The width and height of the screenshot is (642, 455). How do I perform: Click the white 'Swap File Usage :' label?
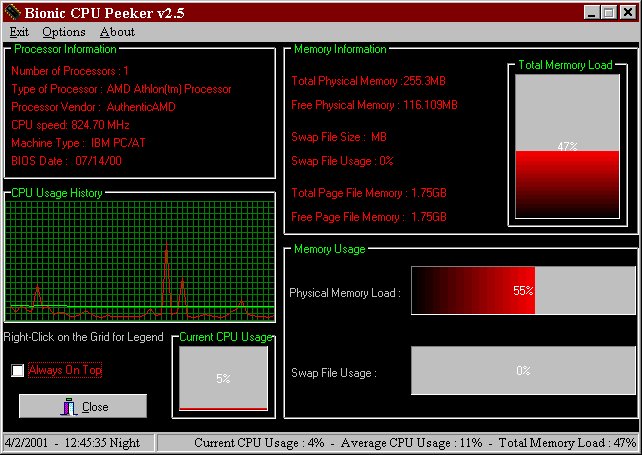[x=334, y=373]
